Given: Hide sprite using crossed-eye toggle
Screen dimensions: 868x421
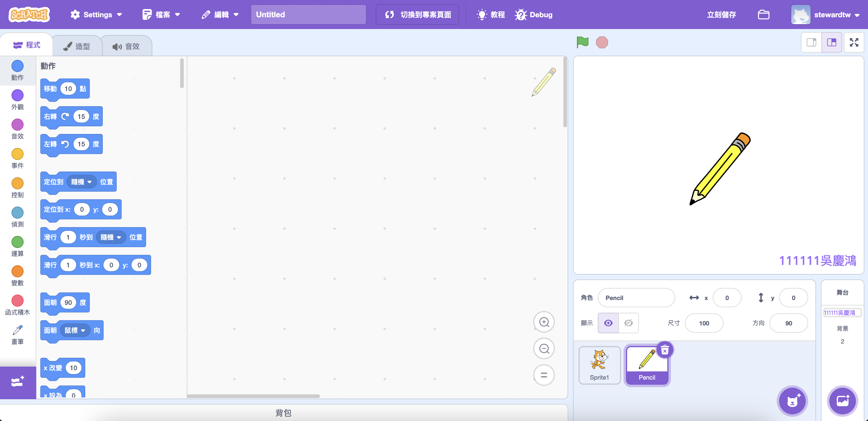Looking at the screenshot, I should (x=628, y=323).
